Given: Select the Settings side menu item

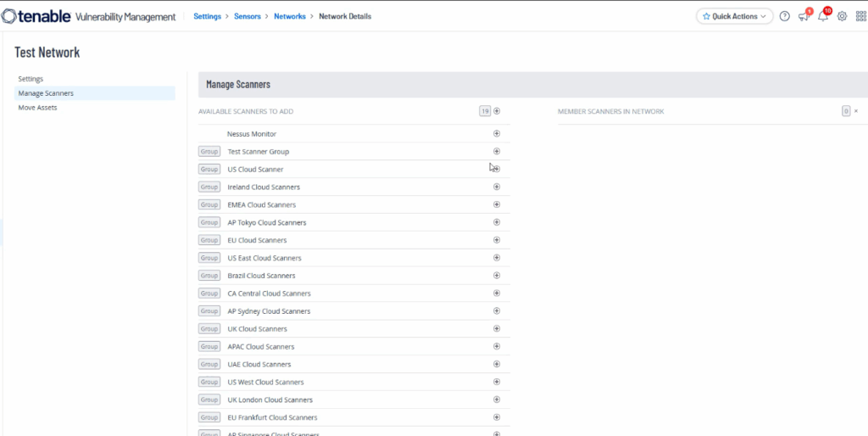Looking at the screenshot, I should (31, 79).
